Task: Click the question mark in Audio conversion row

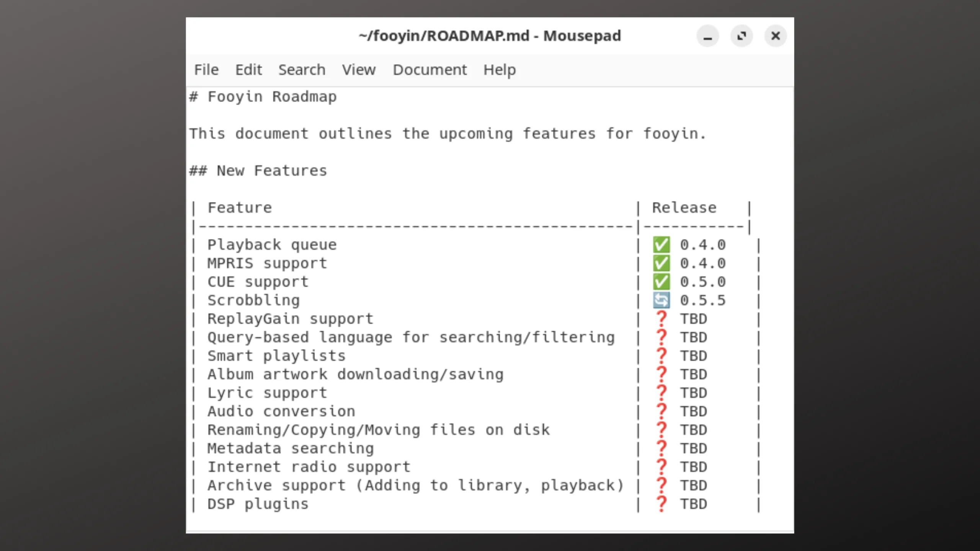Action: tap(661, 411)
